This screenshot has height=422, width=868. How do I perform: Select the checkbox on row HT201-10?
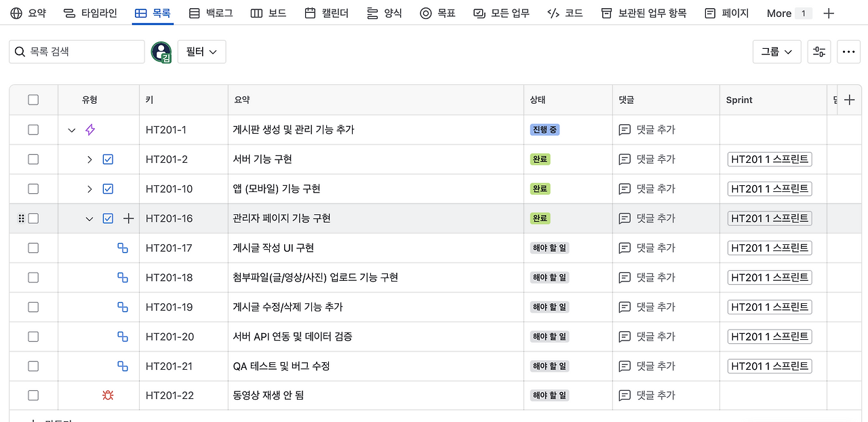(x=33, y=189)
